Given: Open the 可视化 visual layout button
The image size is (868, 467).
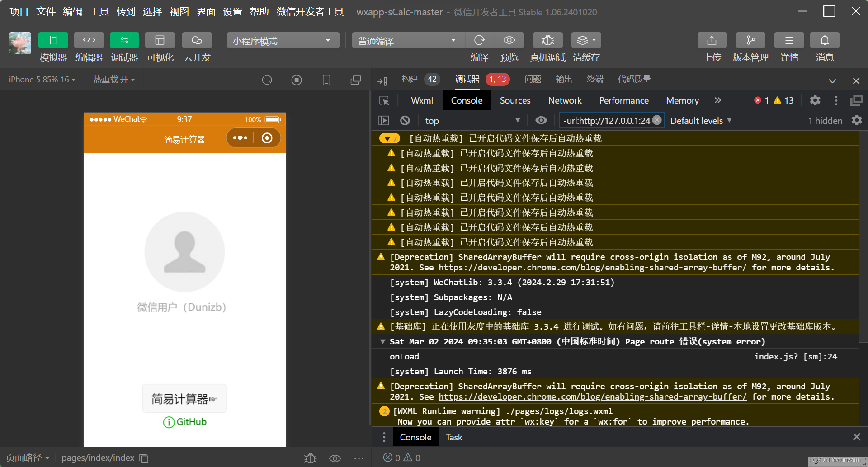Looking at the screenshot, I should point(160,40).
